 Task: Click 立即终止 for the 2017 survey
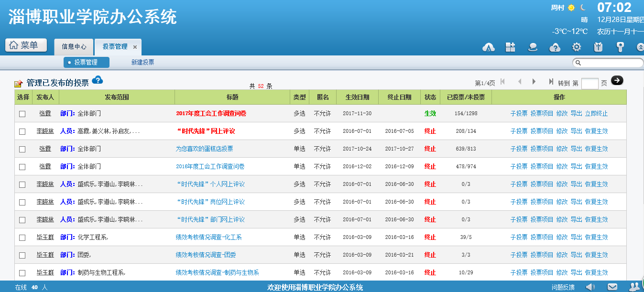(596, 114)
